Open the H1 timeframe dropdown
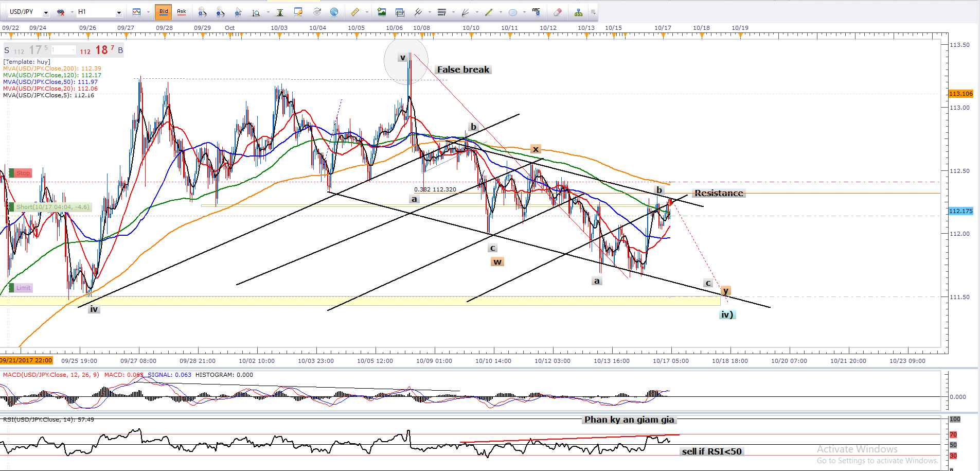This screenshot has height=471, width=980. click(x=119, y=12)
